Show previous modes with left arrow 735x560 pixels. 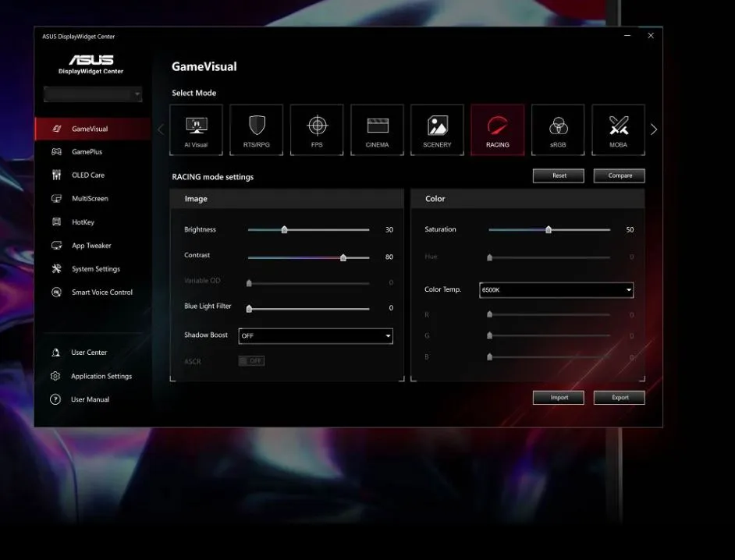click(x=161, y=129)
